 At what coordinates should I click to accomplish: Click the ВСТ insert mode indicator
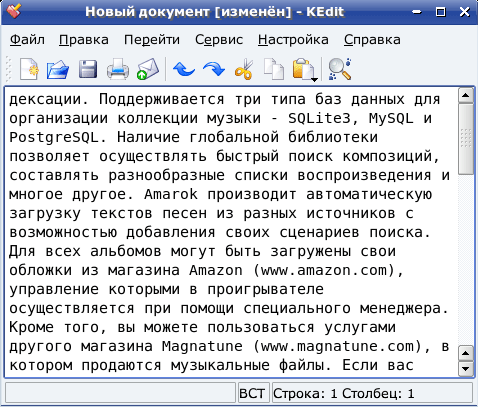point(252,394)
